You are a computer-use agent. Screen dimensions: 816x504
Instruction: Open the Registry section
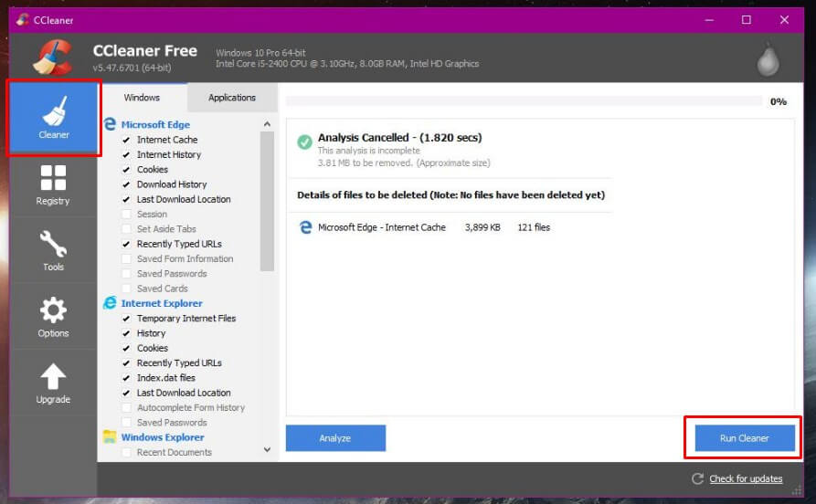tap(53, 184)
